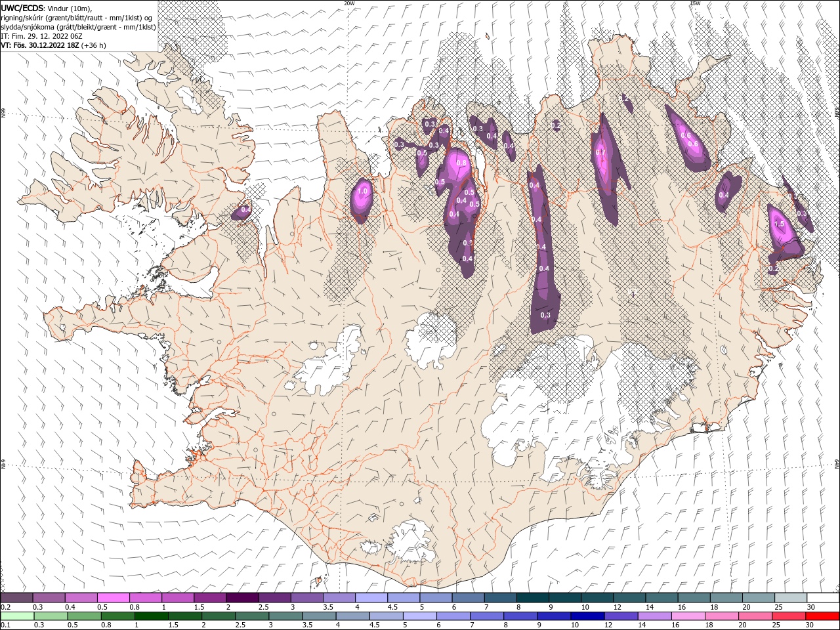Pick the bottom-row swatch between 25 and 30
Image resolution: width=840 pixels, height=630 pixels.
[789, 616]
